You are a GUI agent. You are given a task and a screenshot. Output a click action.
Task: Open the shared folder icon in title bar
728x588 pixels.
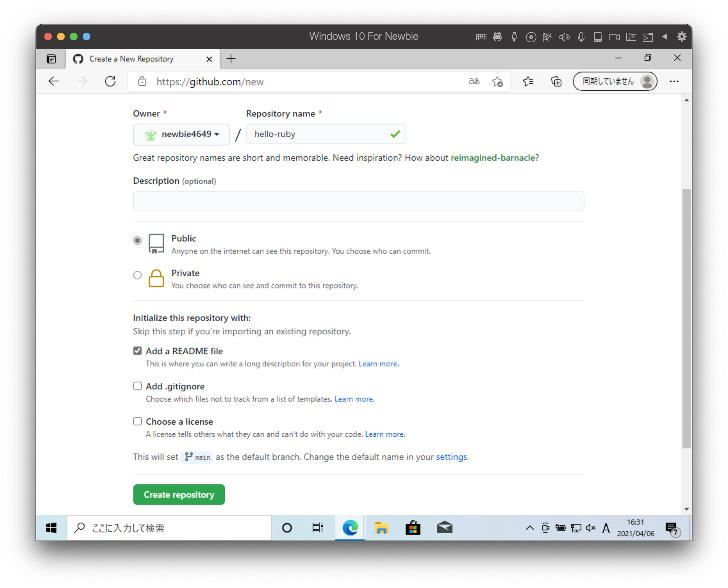click(631, 37)
